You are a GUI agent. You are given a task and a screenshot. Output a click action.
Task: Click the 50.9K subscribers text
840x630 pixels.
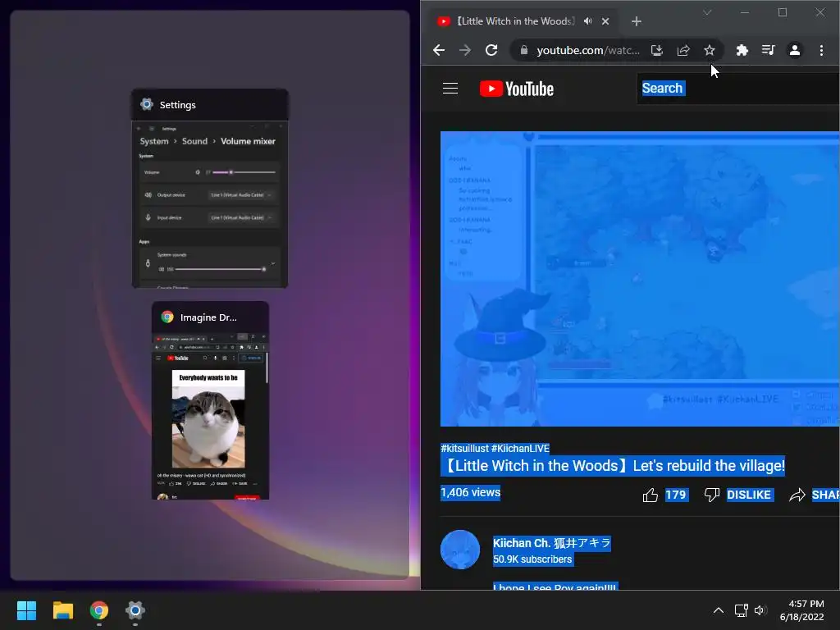[532, 559]
